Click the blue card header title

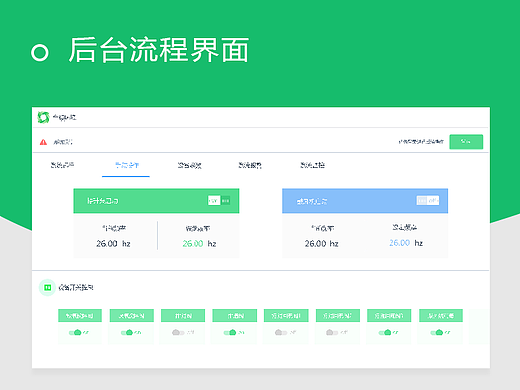[312, 201]
